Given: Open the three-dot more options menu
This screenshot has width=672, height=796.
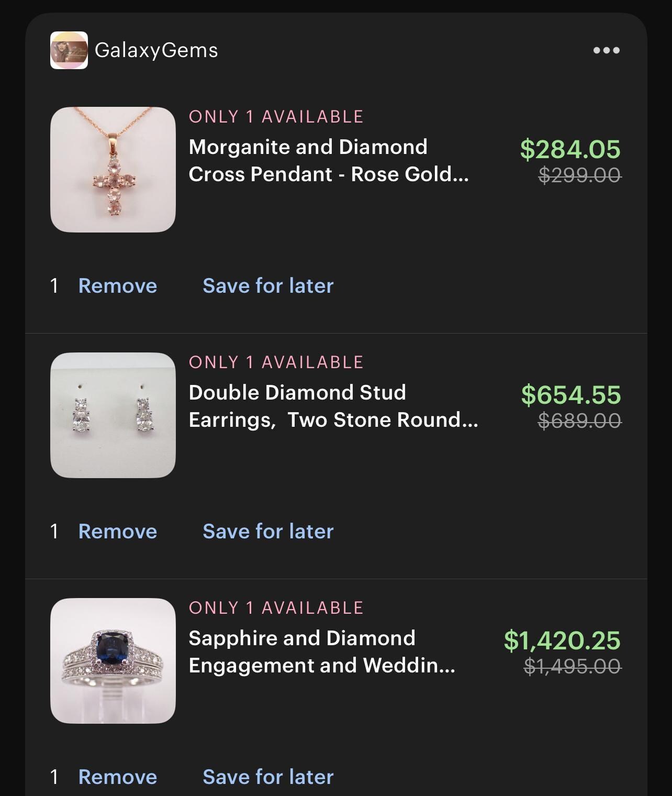Looking at the screenshot, I should [x=607, y=50].
